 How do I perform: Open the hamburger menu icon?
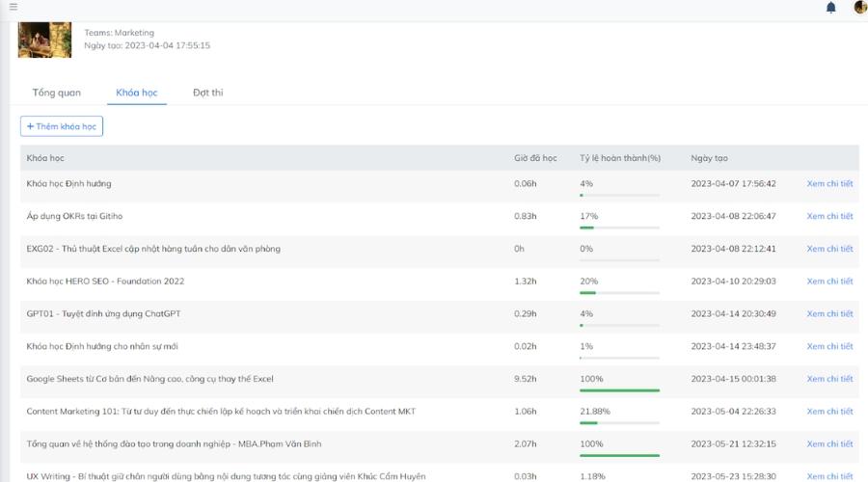pyautogui.click(x=13, y=7)
